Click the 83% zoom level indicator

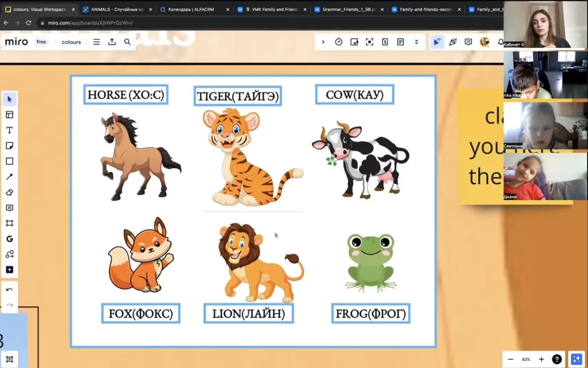[526, 359]
